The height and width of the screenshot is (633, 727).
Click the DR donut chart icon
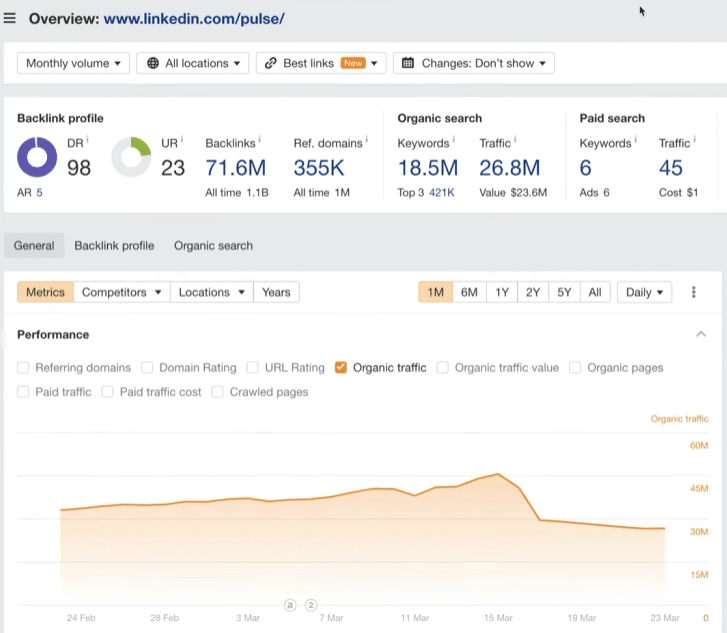[x=37, y=157]
